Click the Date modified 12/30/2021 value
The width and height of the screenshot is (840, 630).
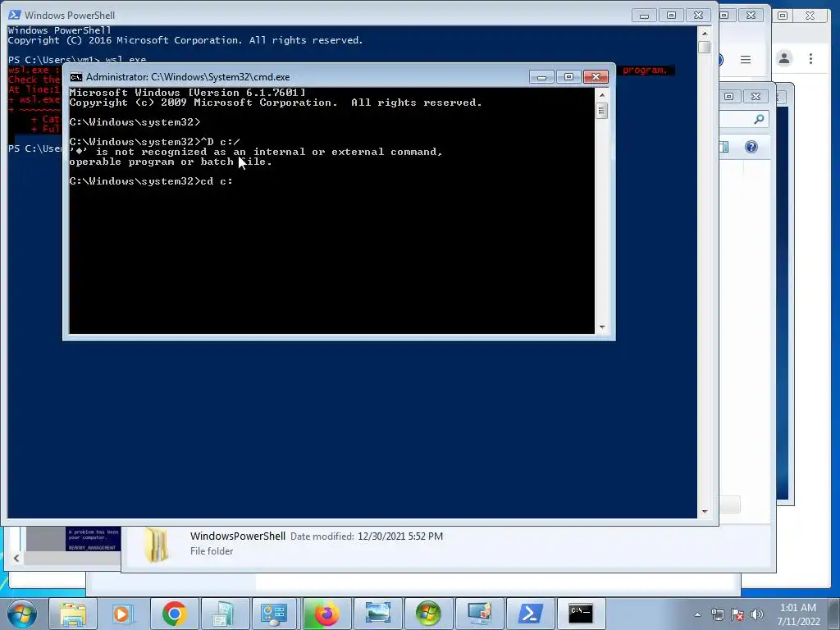pos(400,536)
